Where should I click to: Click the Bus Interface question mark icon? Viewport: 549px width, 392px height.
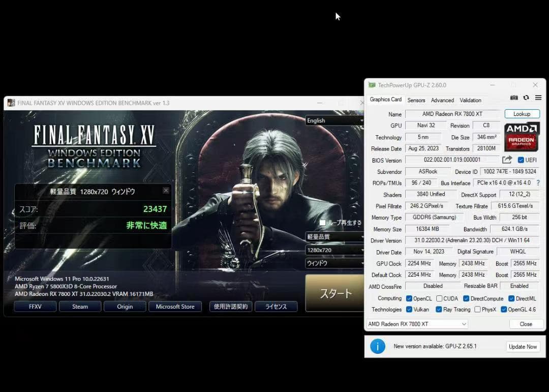(x=538, y=183)
